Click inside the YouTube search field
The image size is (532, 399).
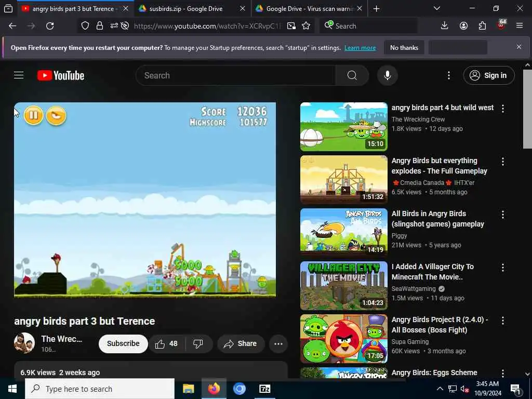(236, 75)
